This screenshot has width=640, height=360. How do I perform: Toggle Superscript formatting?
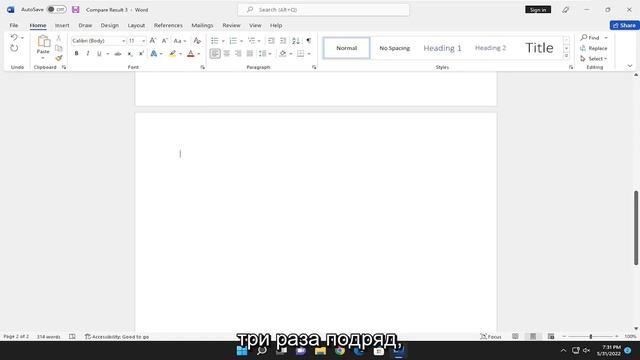(x=141, y=53)
